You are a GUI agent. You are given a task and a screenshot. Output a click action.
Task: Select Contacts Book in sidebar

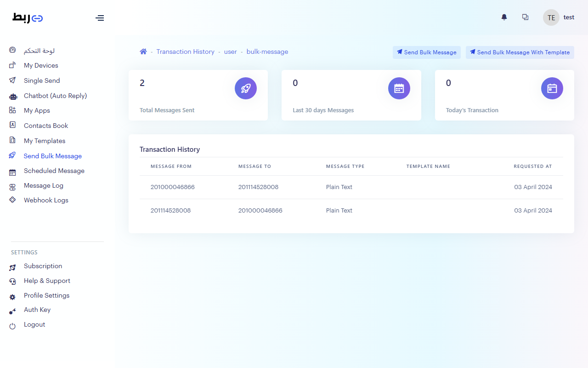click(46, 126)
